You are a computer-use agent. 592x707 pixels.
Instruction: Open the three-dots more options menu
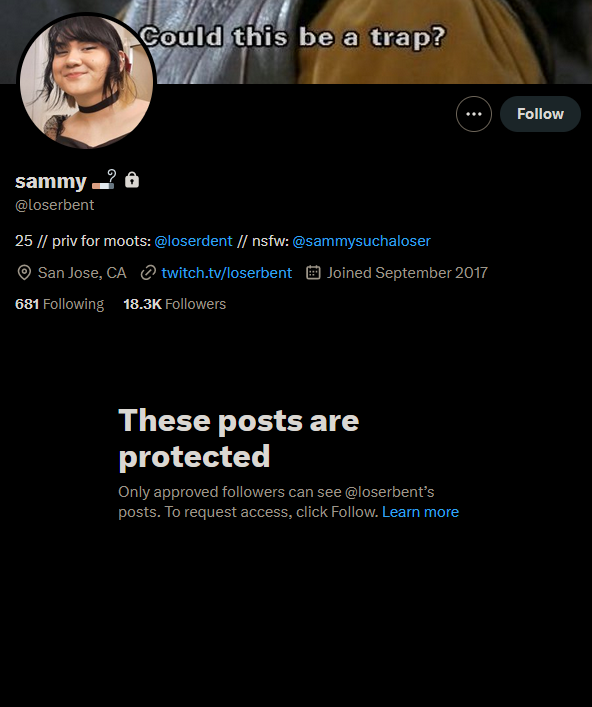click(x=473, y=114)
